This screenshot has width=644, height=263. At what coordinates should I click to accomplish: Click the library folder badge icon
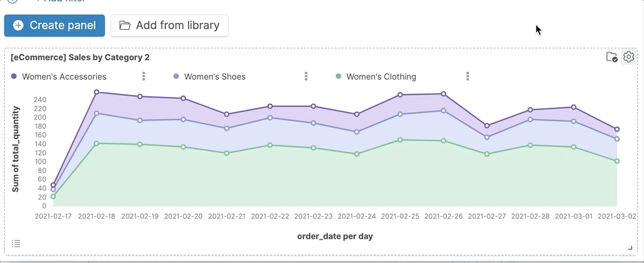612,57
